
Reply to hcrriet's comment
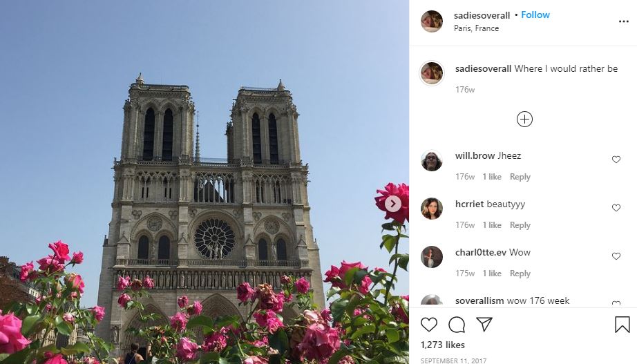tap(520, 225)
